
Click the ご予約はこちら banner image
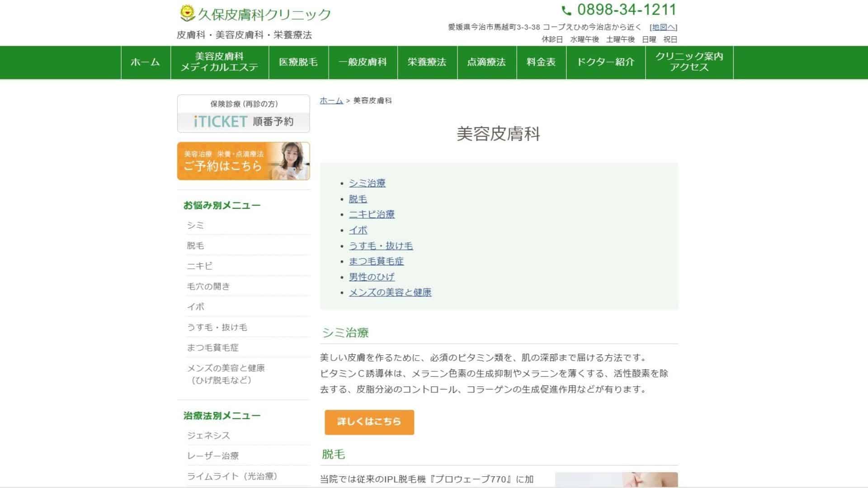point(243,161)
